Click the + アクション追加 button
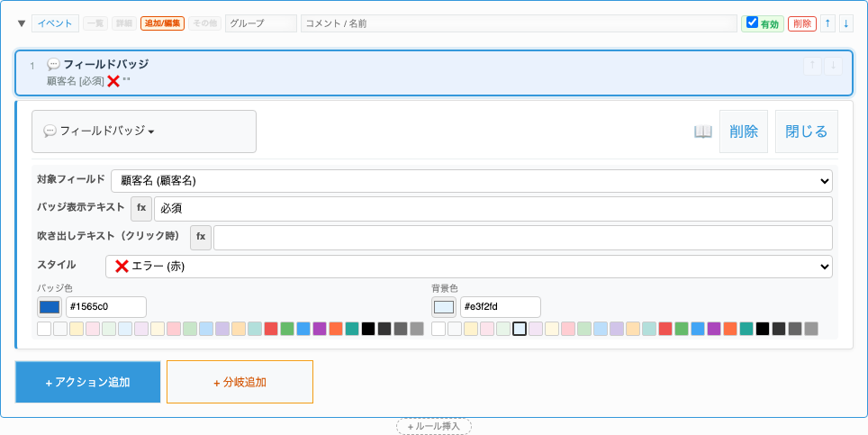Screen dimensions: 868x435 click(88, 382)
